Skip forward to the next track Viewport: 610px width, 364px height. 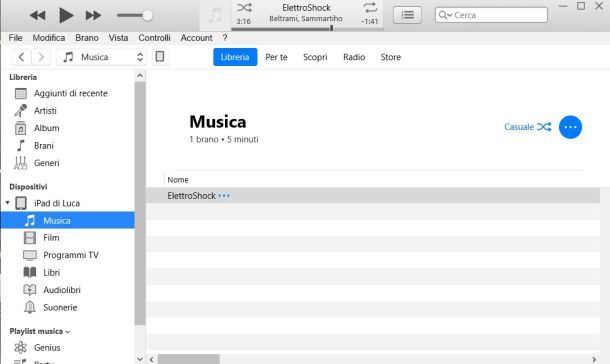coord(93,16)
